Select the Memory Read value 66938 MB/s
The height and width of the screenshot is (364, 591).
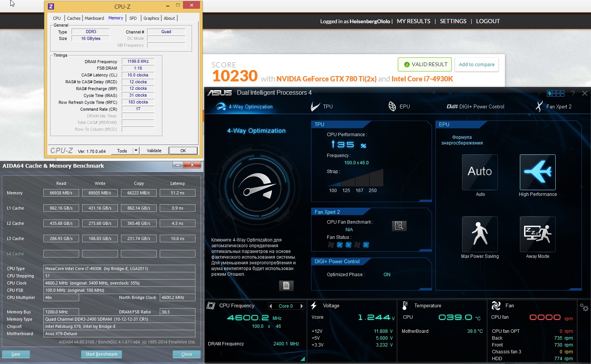click(x=61, y=193)
